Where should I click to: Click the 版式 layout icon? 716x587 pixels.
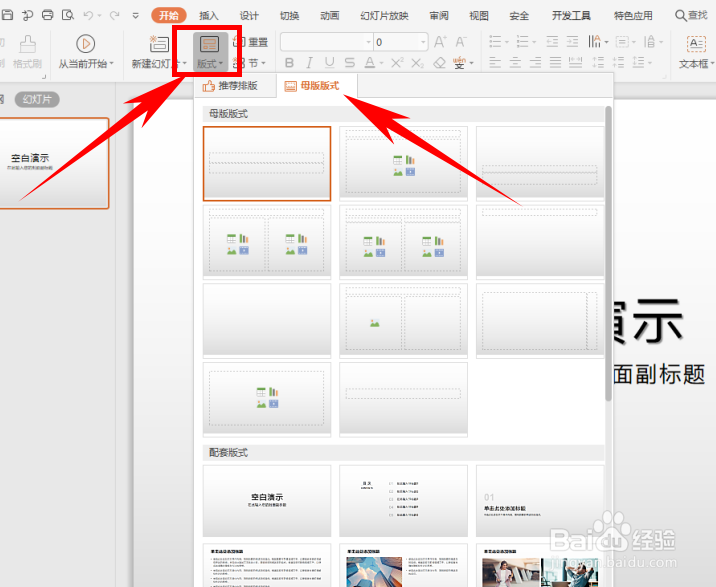click(209, 44)
